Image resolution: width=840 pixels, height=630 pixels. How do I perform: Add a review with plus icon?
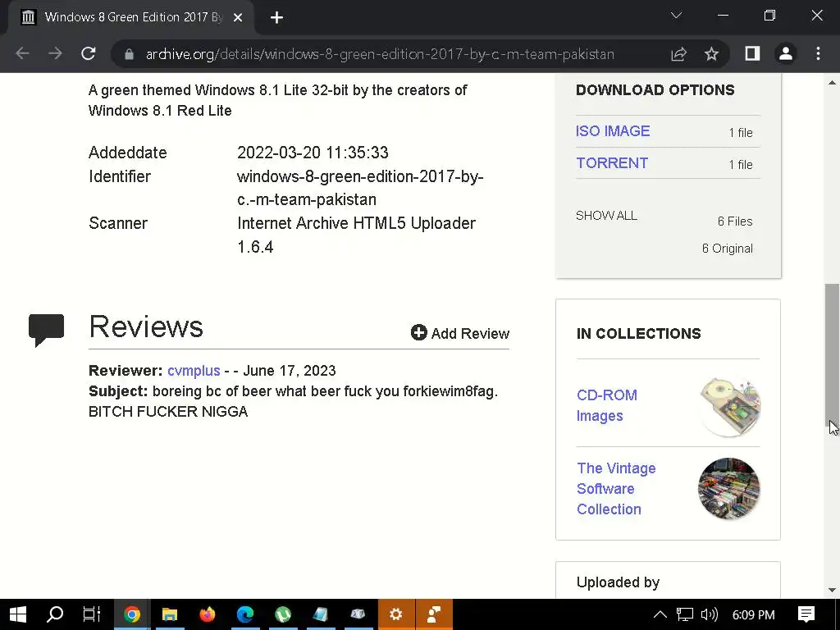pos(459,333)
